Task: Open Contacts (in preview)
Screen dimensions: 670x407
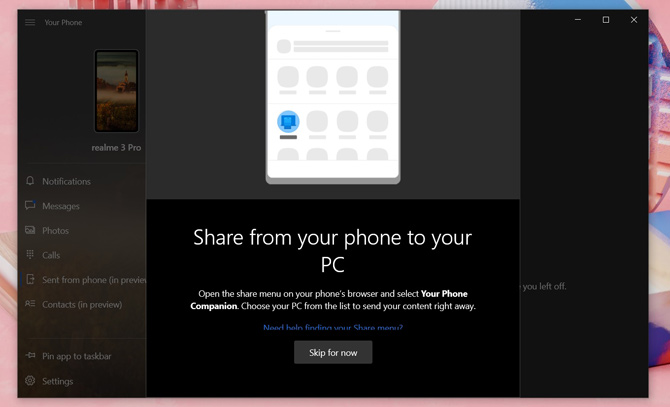Action: coord(82,305)
